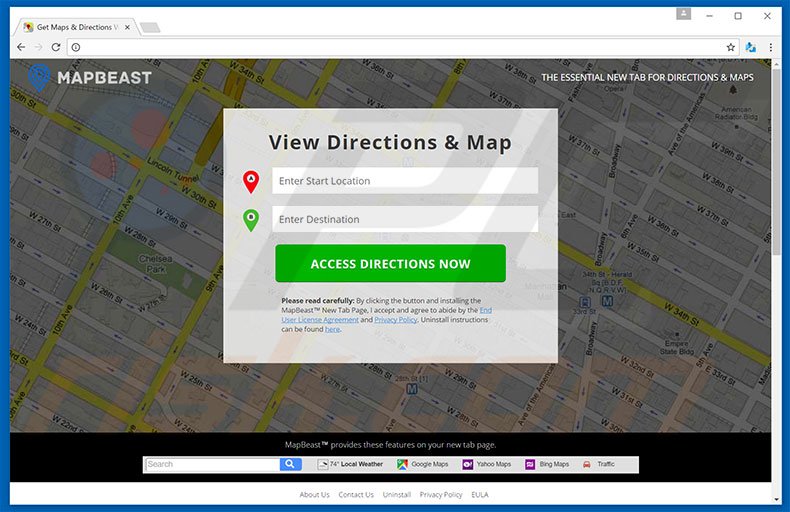Click the Traffic toolbar shortcut

point(599,464)
